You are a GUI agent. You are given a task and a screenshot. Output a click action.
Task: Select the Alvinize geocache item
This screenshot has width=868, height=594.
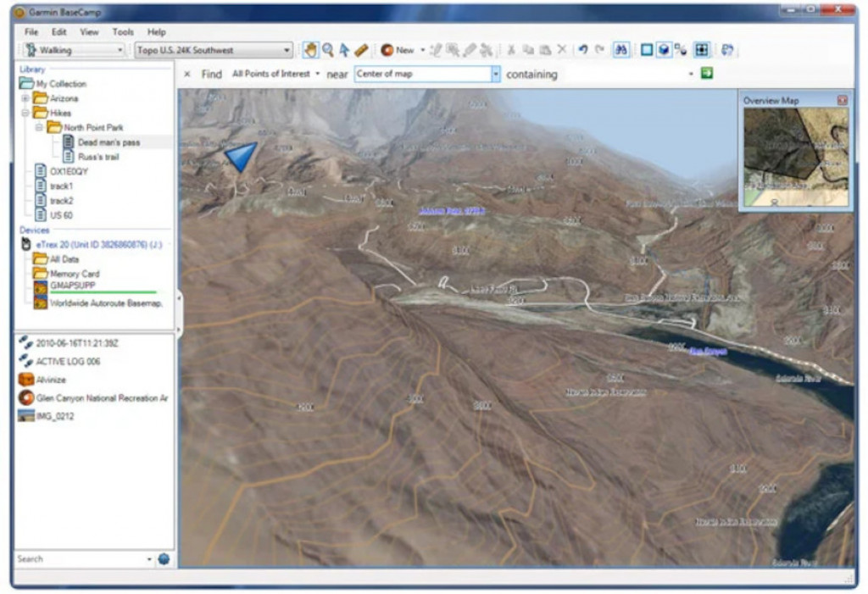point(51,380)
